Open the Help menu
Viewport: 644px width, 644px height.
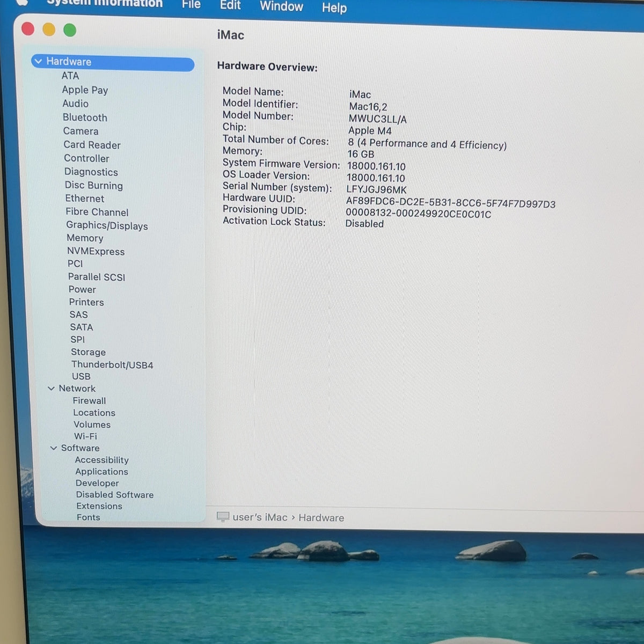coord(334,8)
